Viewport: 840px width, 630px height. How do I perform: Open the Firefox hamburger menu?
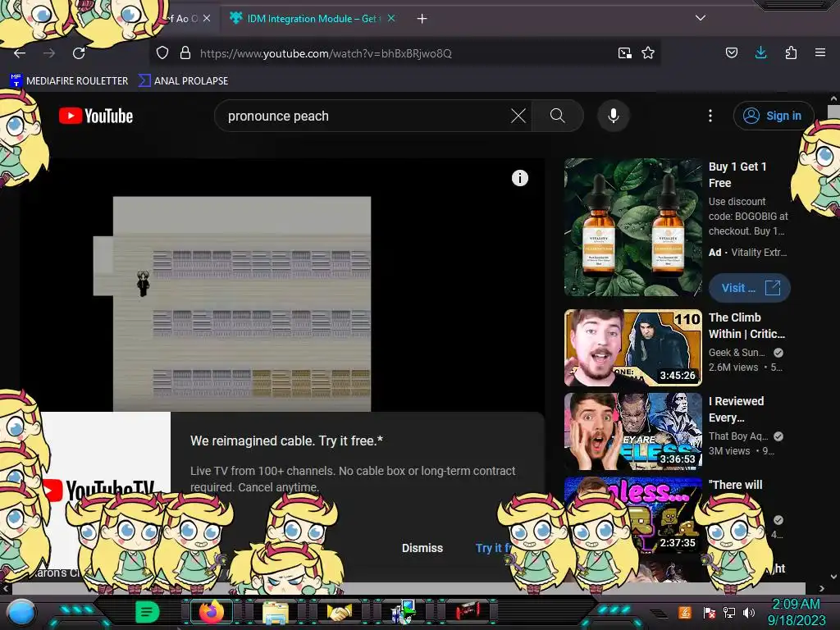click(x=820, y=52)
